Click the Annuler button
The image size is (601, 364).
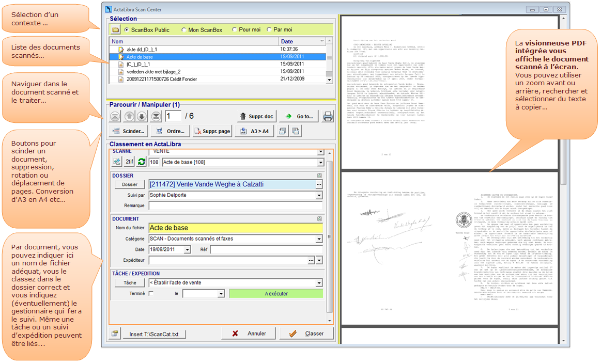point(249,334)
